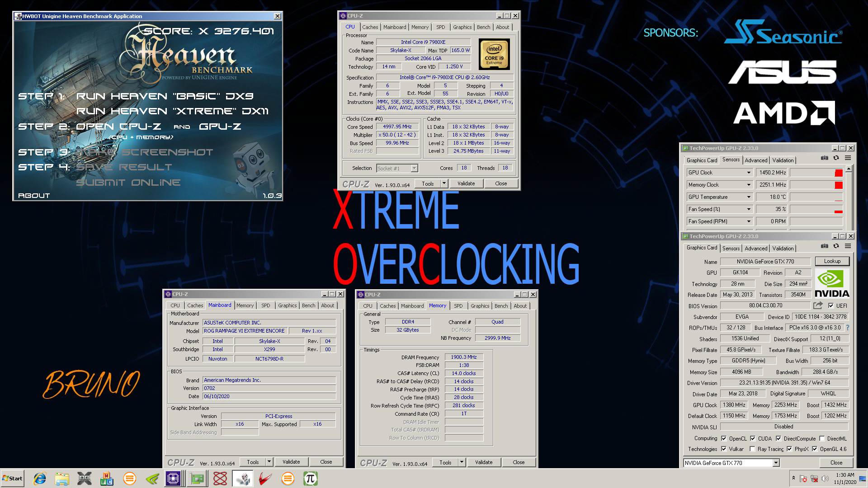Click Validate in the CPU-Z CPU window
Screen dimensions: 868x488
click(466, 183)
